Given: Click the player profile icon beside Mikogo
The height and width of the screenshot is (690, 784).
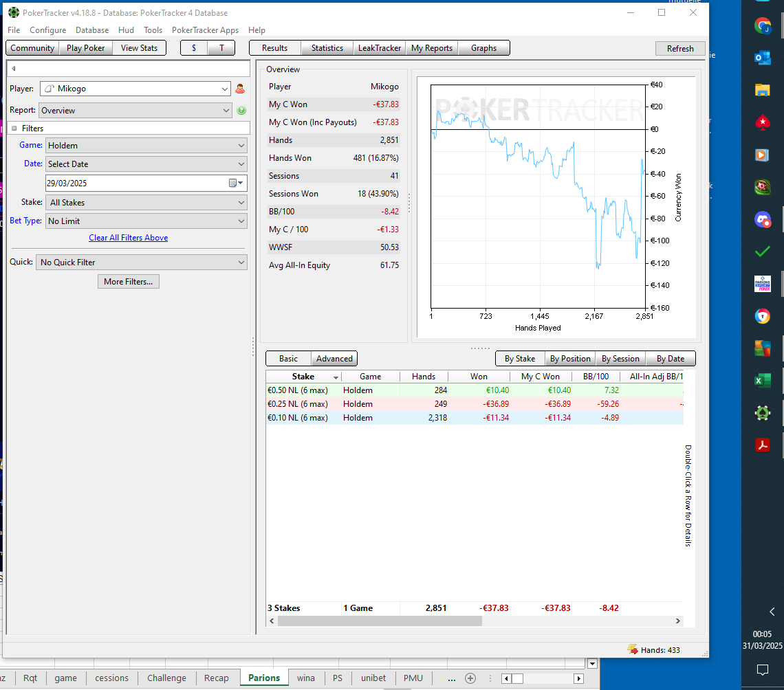Looking at the screenshot, I should 240,89.
